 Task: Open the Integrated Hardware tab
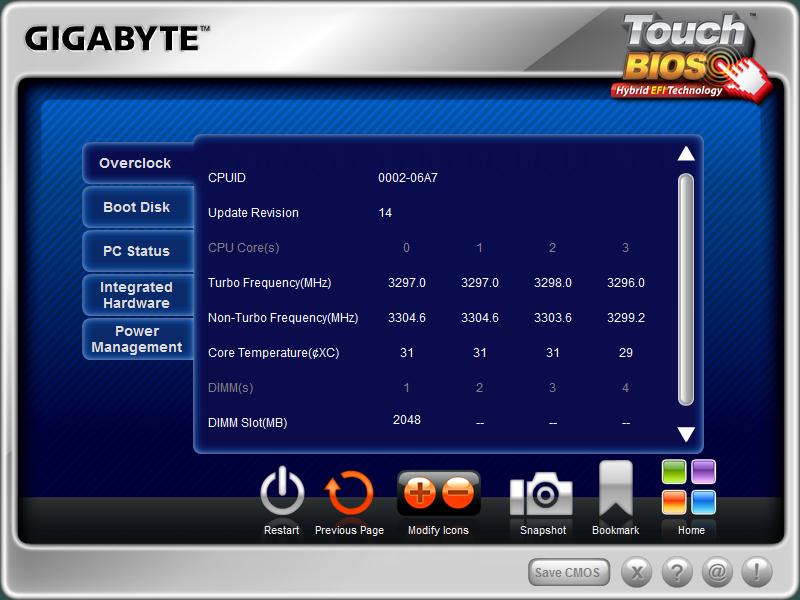pos(138,295)
